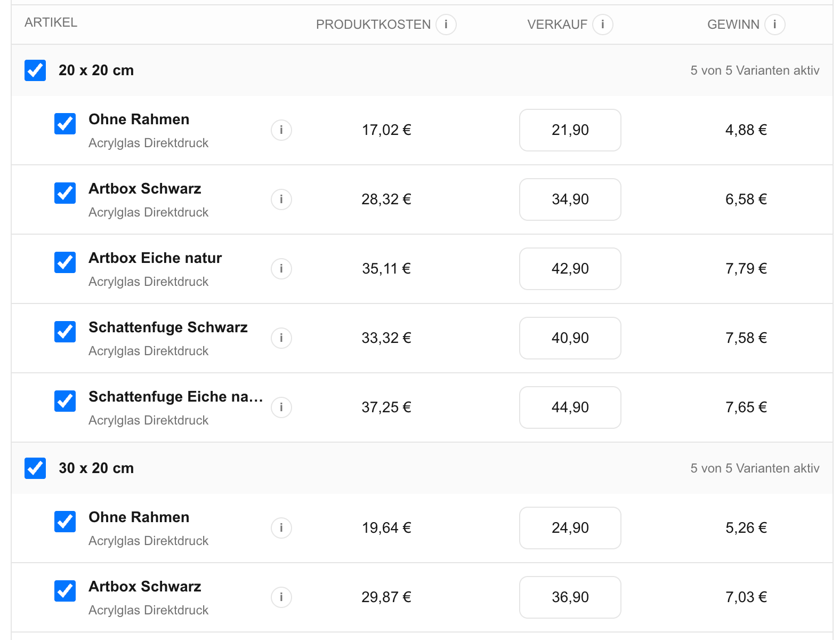Show info for 20 x 20 Artbox Schwarz
This screenshot has width=840, height=640.
(x=281, y=199)
